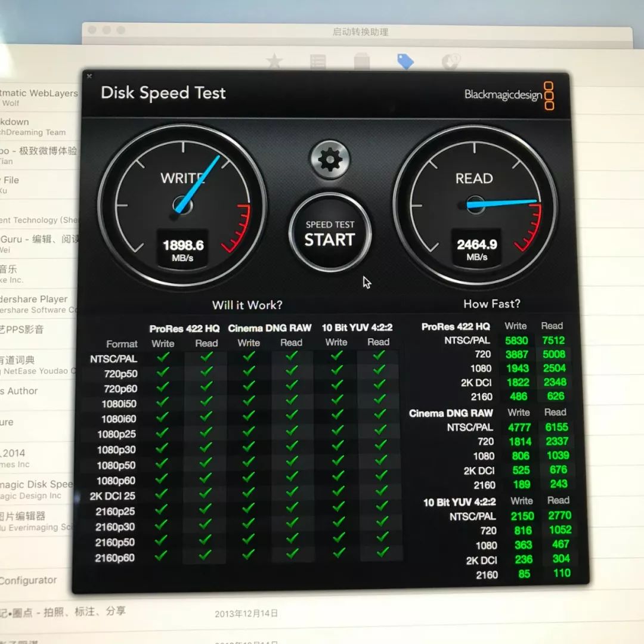
Task: Close the Disk Speed Test window
Action: pos(89,76)
